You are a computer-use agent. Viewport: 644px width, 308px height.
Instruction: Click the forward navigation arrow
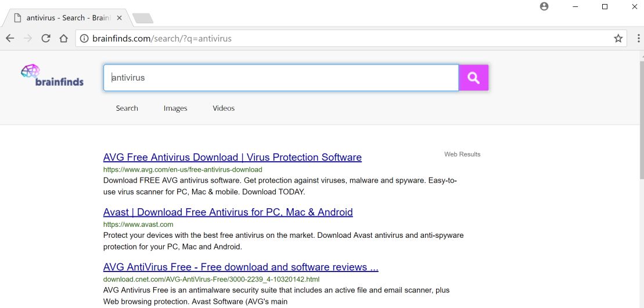coord(28,39)
